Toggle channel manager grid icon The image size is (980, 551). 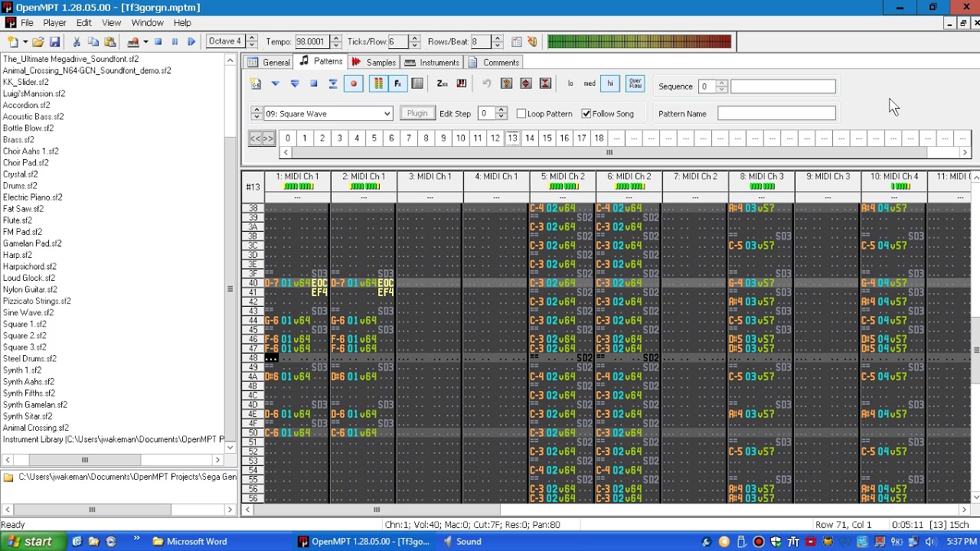pos(417,83)
